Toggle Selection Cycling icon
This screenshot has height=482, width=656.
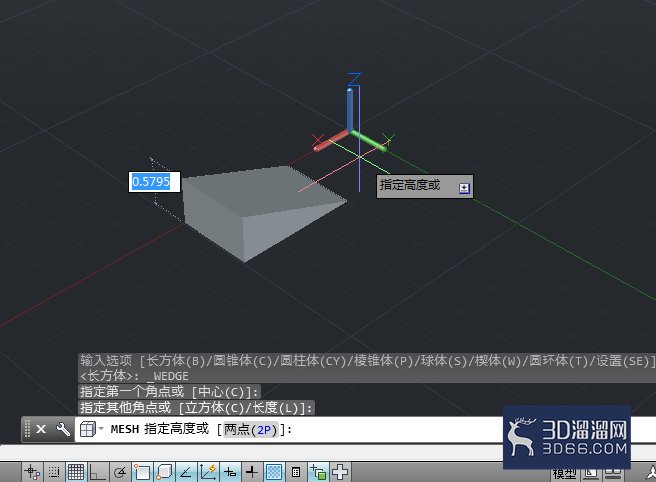point(318,472)
